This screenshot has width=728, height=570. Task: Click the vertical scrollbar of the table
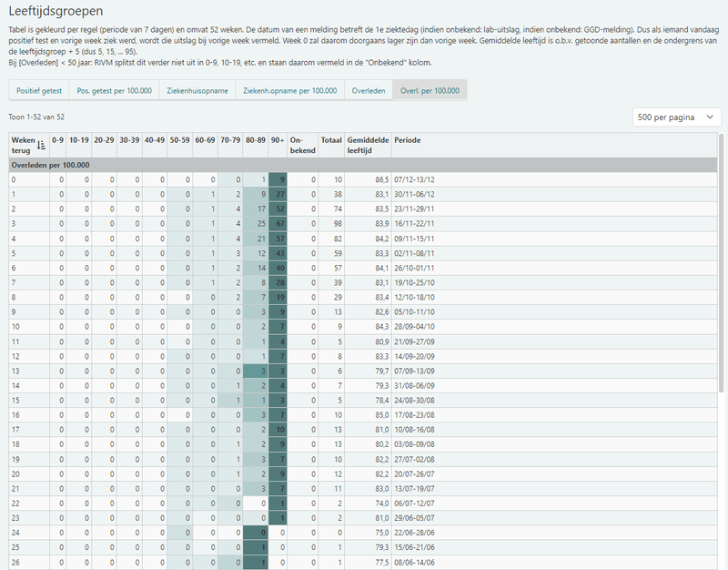pyautogui.click(x=721, y=262)
